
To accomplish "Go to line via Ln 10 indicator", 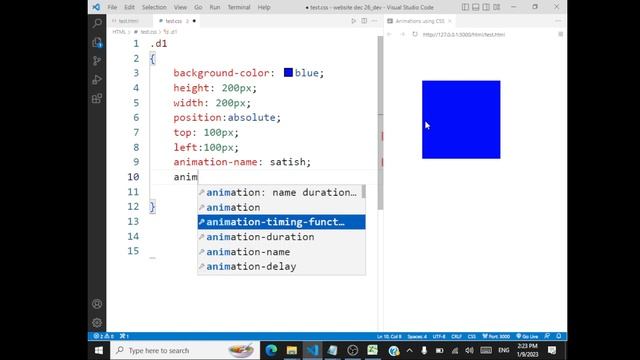I will pyautogui.click(x=389, y=336).
